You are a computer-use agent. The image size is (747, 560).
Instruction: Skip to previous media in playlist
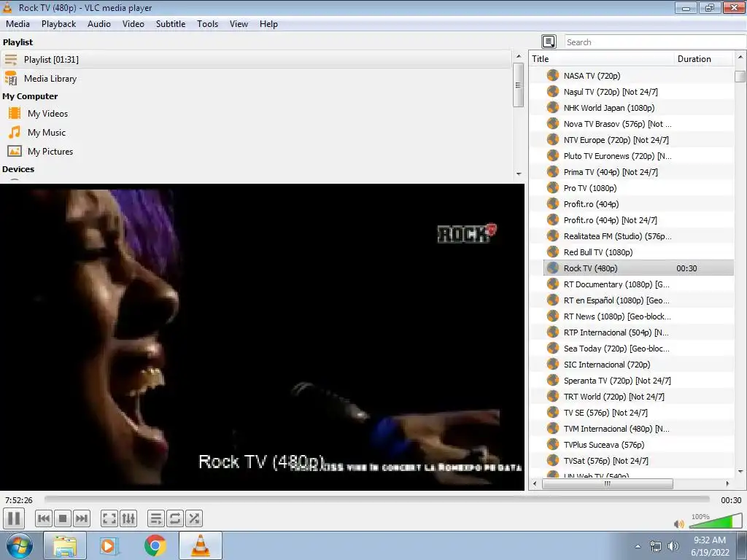pos(43,518)
